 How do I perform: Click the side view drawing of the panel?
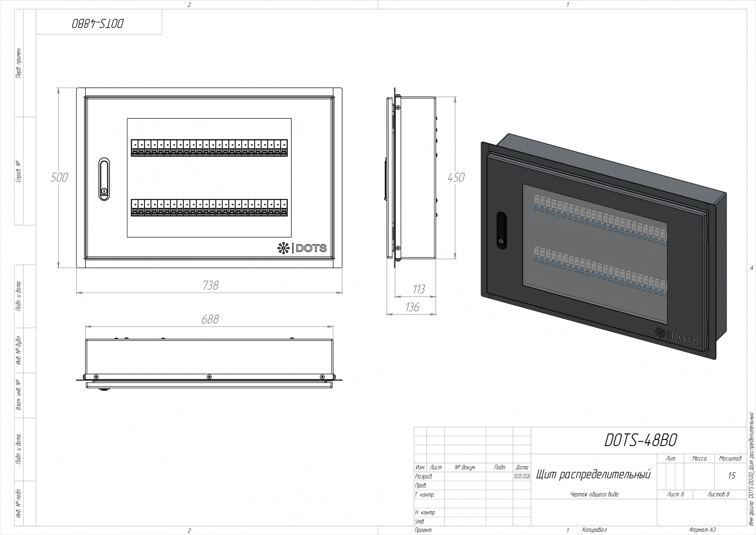(411, 178)
